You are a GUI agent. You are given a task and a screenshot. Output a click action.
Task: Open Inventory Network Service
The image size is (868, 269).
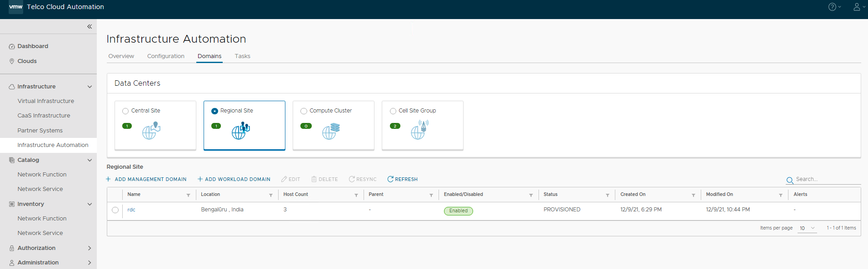point(40,233)
